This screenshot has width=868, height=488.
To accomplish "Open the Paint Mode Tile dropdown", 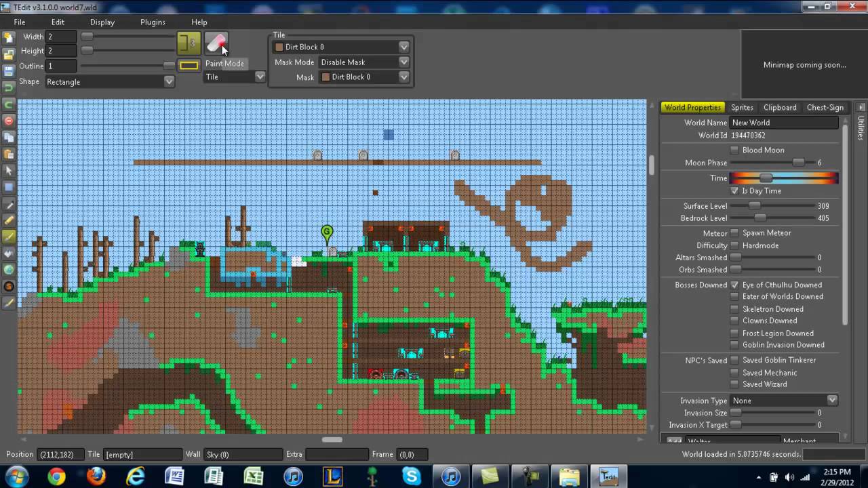I will 235,77.
